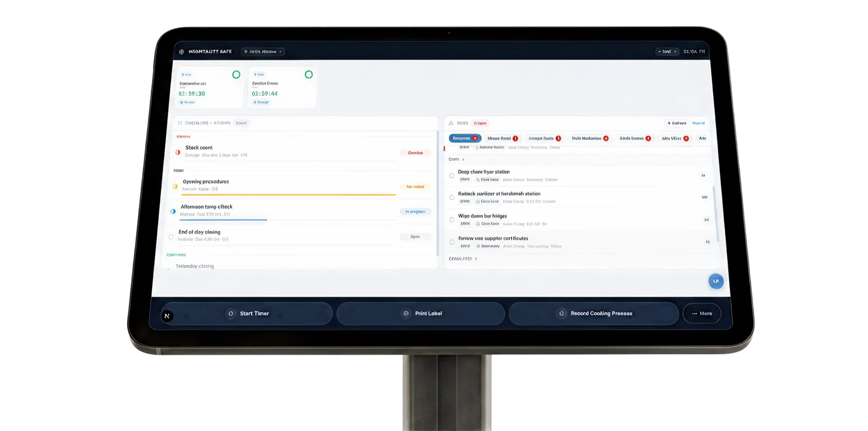The width and height of the screenshot is (868, 431).
Task: Click the tasks panel vertical scrollbar
Action: click(x=716, y=214)
